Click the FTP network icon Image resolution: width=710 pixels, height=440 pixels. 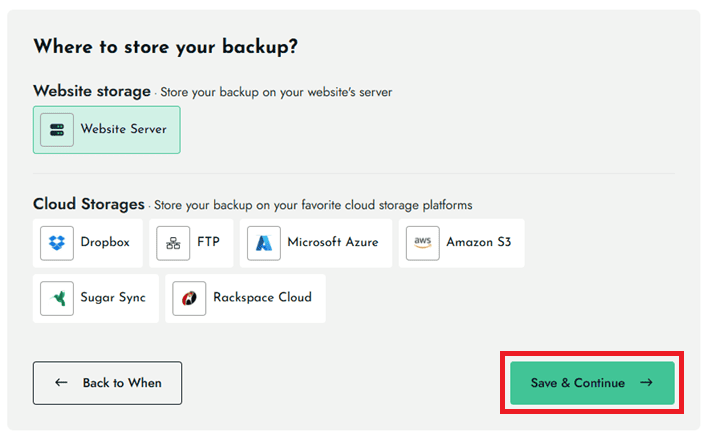[173, 243]
